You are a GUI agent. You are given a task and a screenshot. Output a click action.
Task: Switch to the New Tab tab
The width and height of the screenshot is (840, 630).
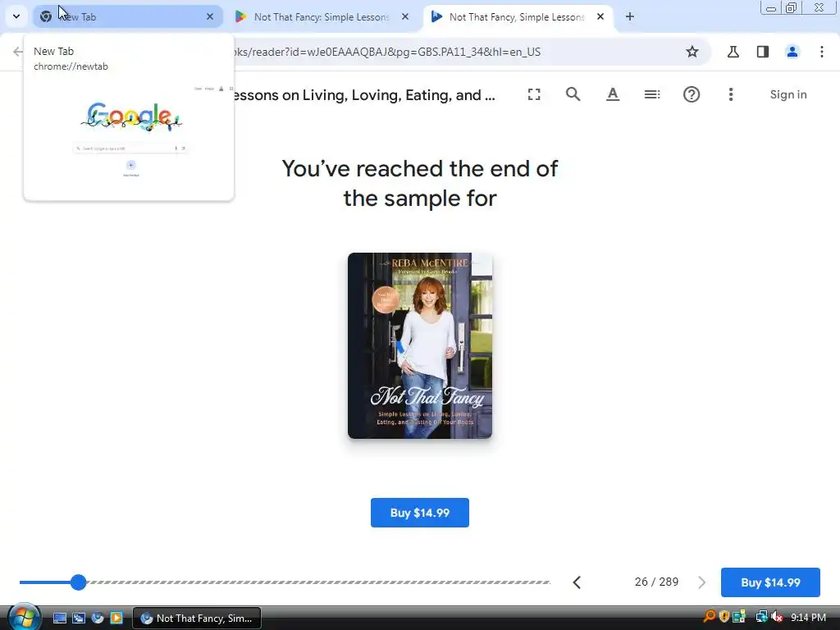(127, 16)
